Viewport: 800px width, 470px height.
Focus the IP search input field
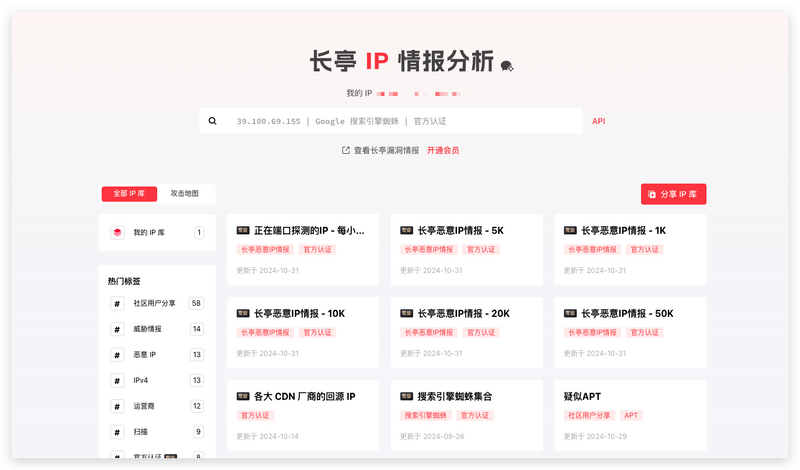pyautogui.click(x=391, y=121)
